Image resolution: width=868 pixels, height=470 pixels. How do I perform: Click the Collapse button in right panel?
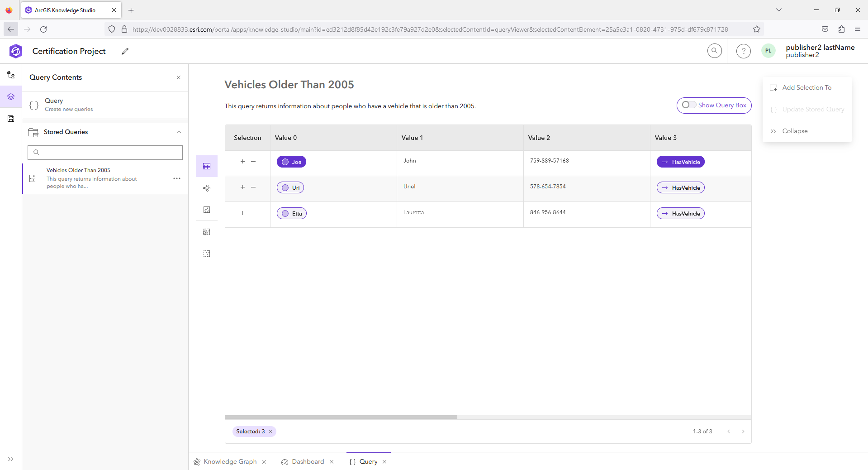(794, 131)
